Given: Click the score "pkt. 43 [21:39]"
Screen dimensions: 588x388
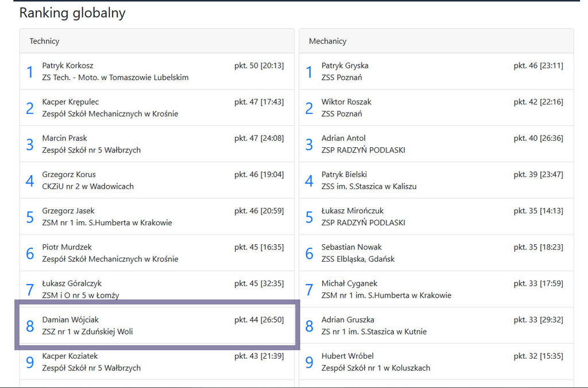Looking at the screenshot, I should pos(259,356).
